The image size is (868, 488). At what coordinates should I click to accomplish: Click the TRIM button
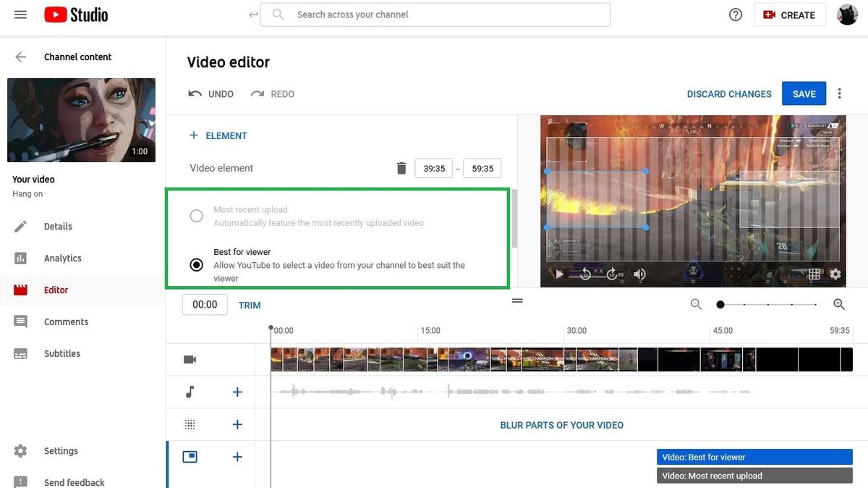250,305
